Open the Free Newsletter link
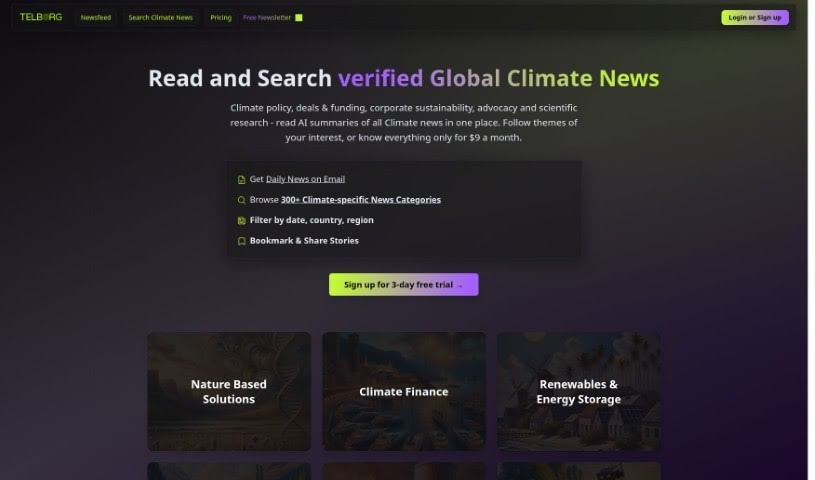Image resolution: width=815 pixels, height=480 pixels. (x=265, y=18)
